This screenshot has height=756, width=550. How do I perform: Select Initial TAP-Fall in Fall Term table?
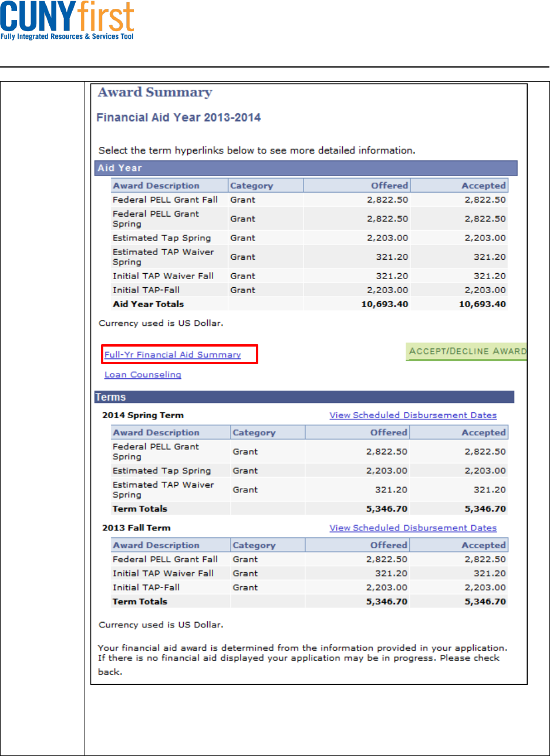[x=146, y=587]
